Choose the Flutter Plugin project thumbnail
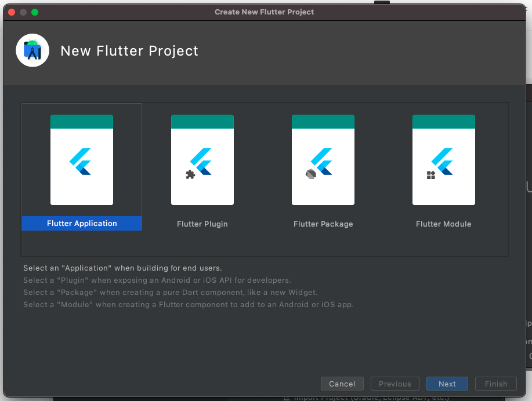 pos(202,160)
